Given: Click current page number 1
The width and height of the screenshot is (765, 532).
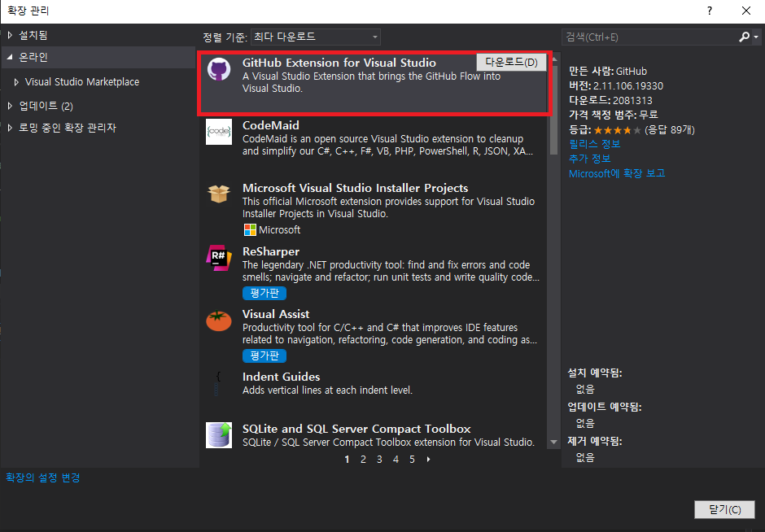Looking at the screenshot, I should tap(347, 460).
